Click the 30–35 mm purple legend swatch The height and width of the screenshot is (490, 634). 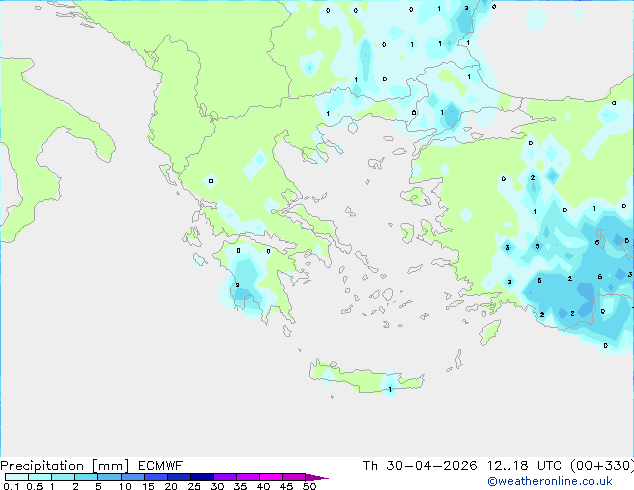(x=224, y=477)
